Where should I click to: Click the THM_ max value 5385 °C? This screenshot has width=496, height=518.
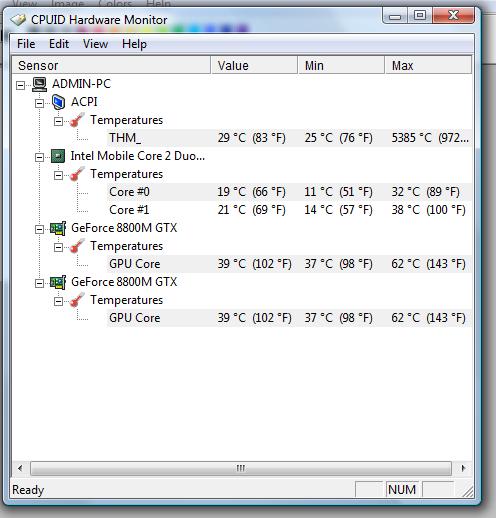click(x=430, y=138)
